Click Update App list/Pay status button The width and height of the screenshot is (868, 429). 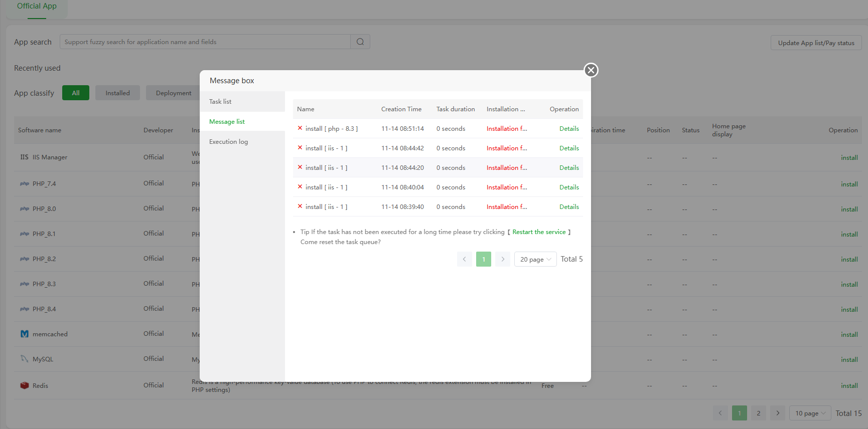816,43
